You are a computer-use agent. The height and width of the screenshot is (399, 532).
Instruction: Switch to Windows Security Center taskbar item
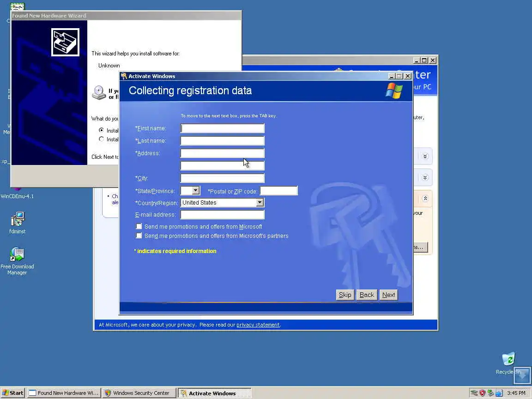139,393
